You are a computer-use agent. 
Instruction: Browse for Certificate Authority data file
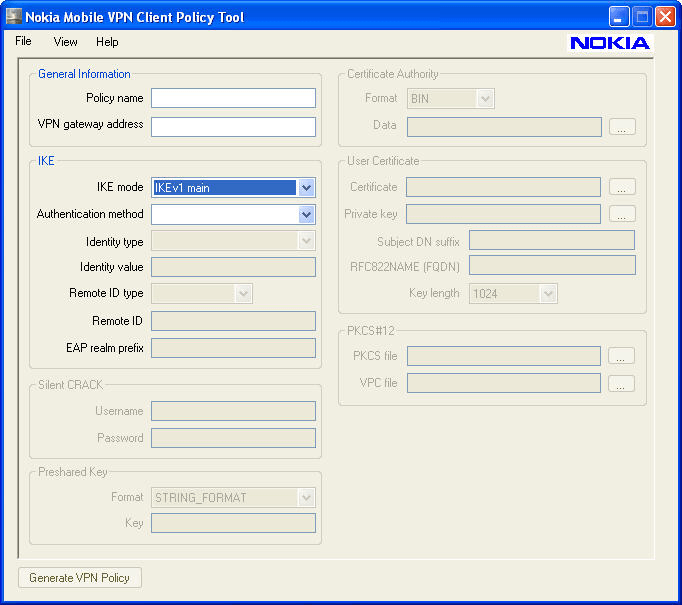click(x=622, y=127)
